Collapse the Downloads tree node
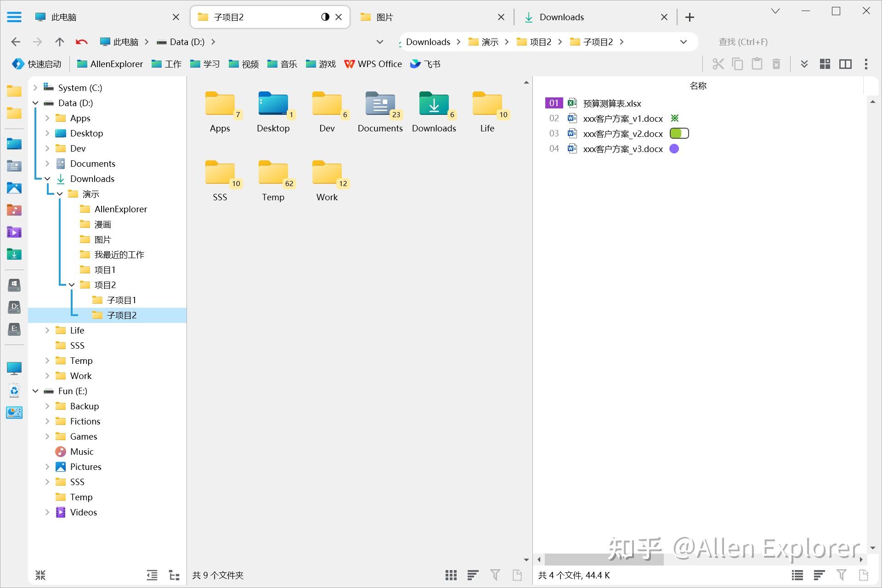The width and height of the screenshot is (882, 588). point(47,179)
